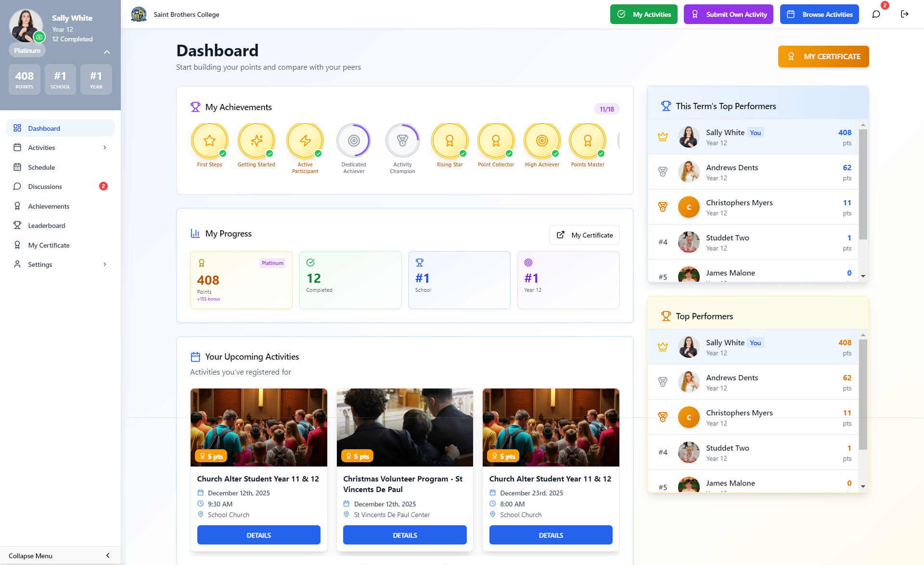View the Dedicated Achiever progress badge

pos(354,149)
